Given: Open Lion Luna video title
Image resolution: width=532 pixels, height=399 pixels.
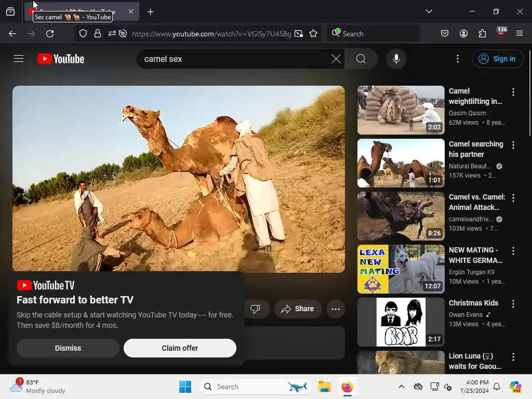Looking at the screenshot, I should tap(475, 361).
